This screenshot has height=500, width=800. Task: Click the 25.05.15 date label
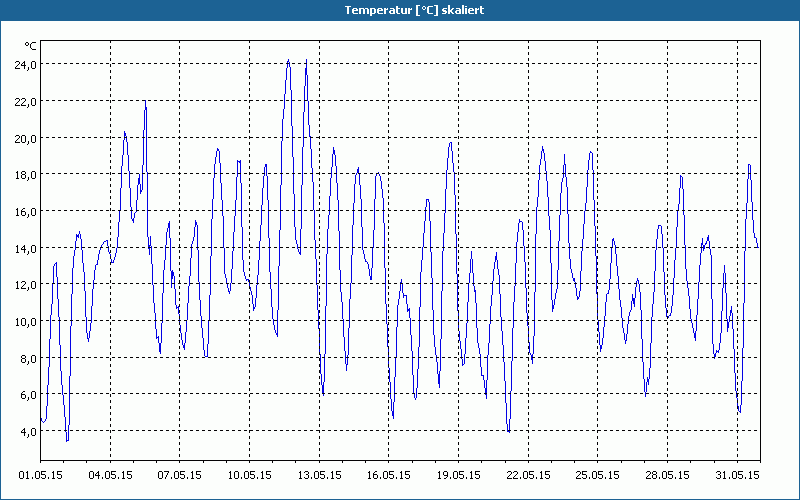click(597, 475)
